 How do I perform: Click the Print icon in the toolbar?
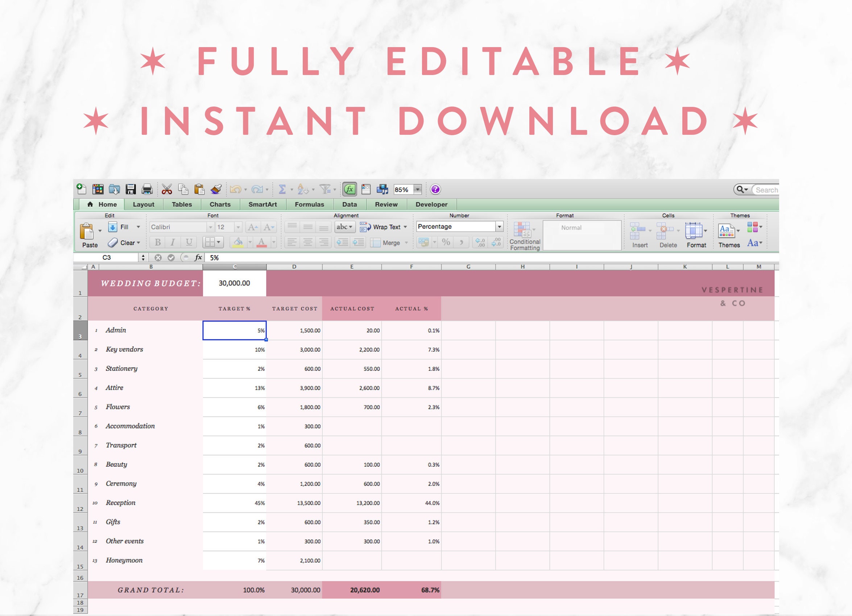148,188
